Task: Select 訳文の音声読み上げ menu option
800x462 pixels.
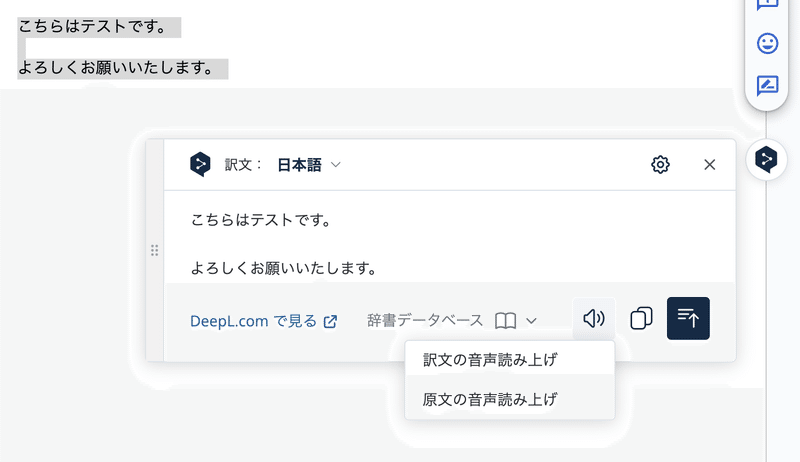Action: tap(490, 359)
